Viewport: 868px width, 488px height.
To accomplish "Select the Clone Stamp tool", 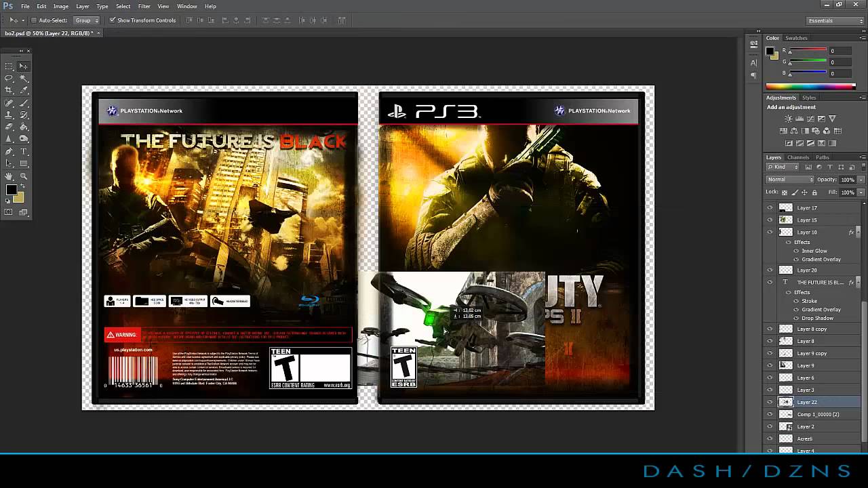I will 9,115.
